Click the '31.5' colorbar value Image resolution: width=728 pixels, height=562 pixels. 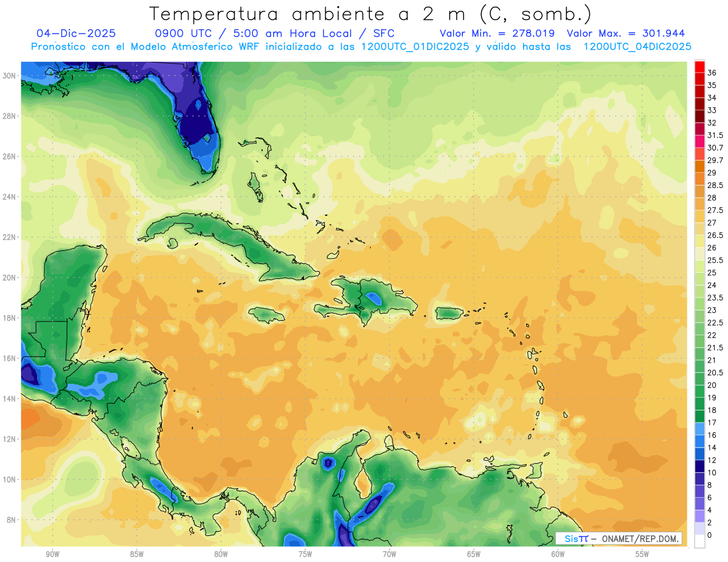coord(715,135)
